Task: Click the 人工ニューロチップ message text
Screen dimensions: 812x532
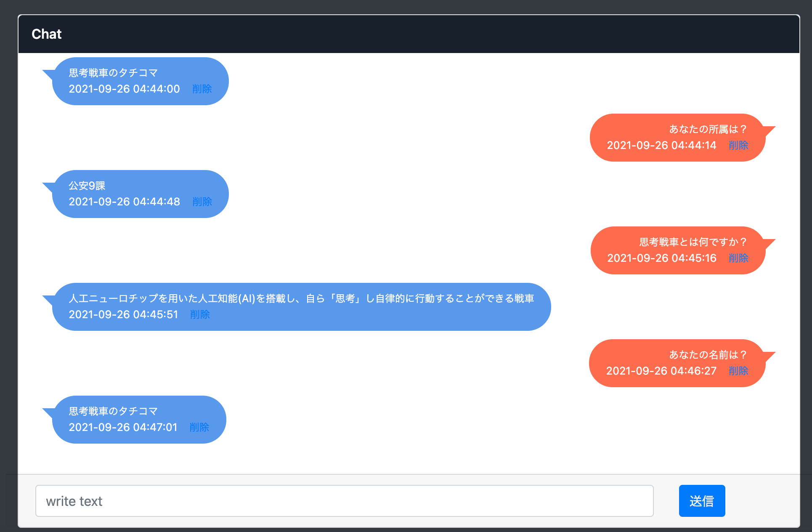Action: (301, 298)
